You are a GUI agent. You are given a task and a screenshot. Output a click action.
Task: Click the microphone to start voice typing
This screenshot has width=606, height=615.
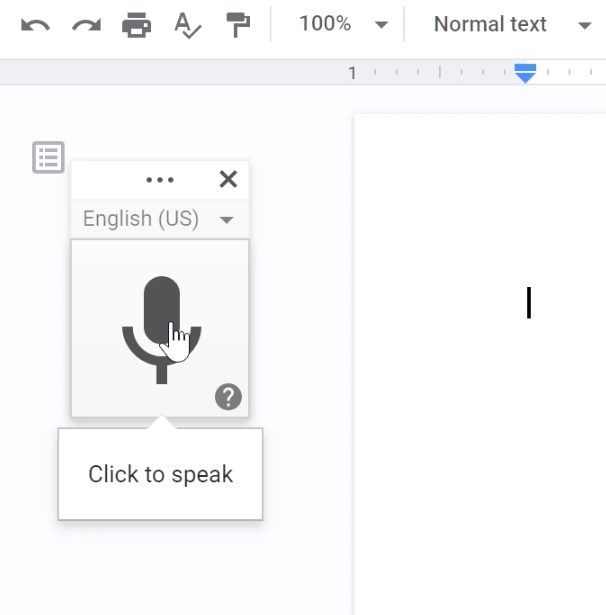point(162,329)
